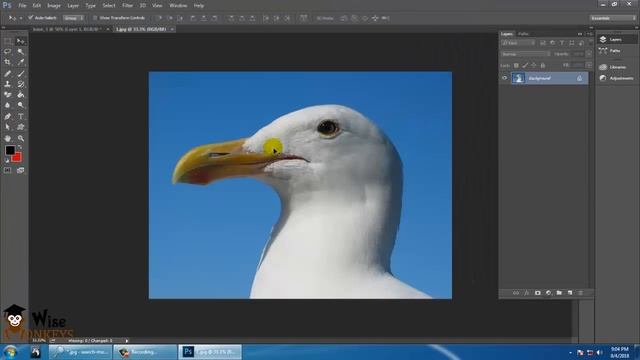
Task: Toggle Lock image pixels brush icon
Action: (x=525, y=65)
